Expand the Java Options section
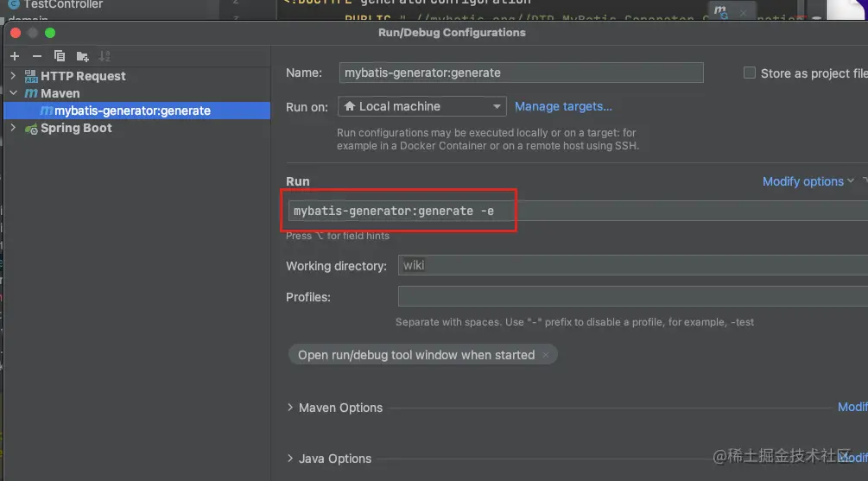This screenshot has width=868, height=481. (290, 459)
